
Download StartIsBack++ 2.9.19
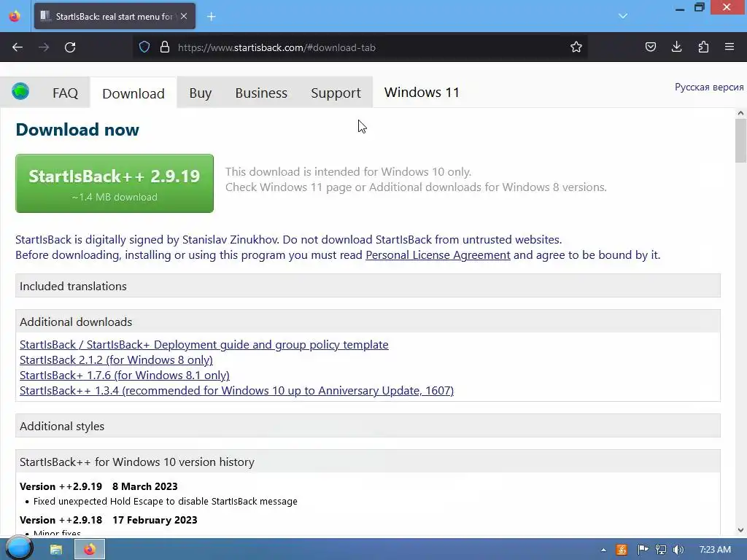pos(115,183)
